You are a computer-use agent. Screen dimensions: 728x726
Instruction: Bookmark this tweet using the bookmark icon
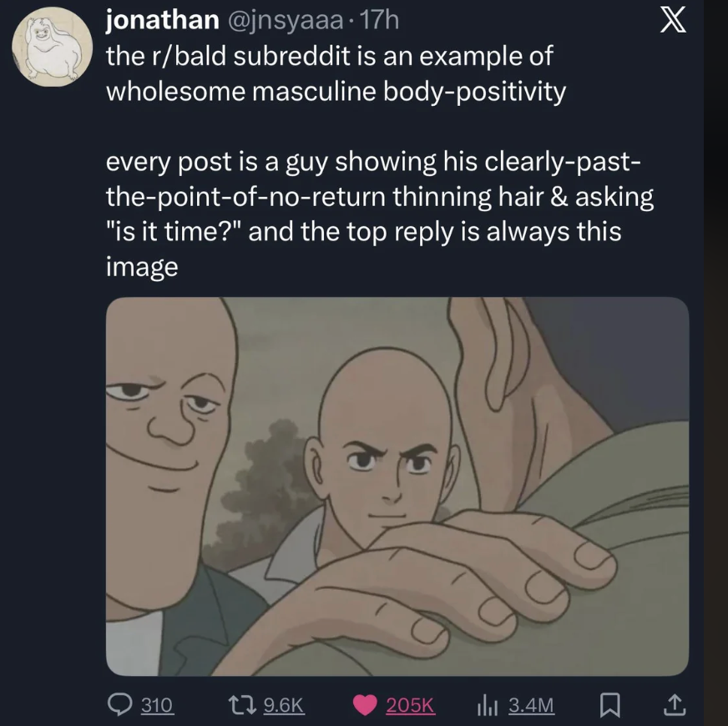(610, 705)
